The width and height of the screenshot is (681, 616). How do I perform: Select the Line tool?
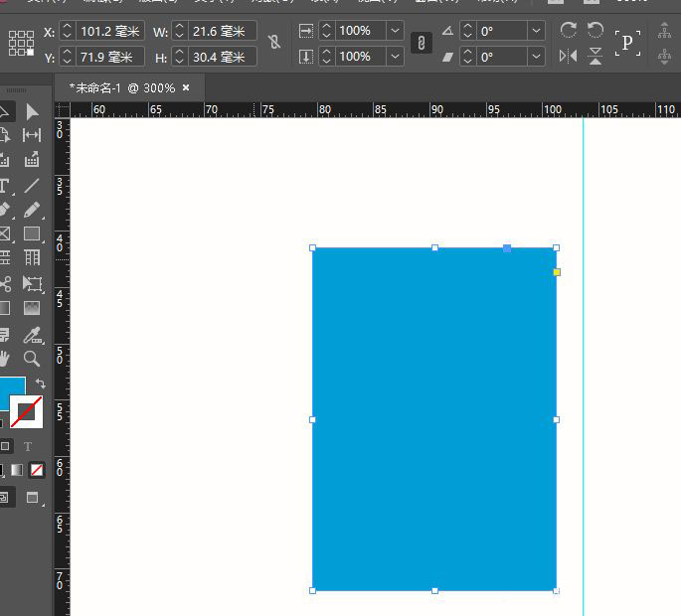(32, 186)
